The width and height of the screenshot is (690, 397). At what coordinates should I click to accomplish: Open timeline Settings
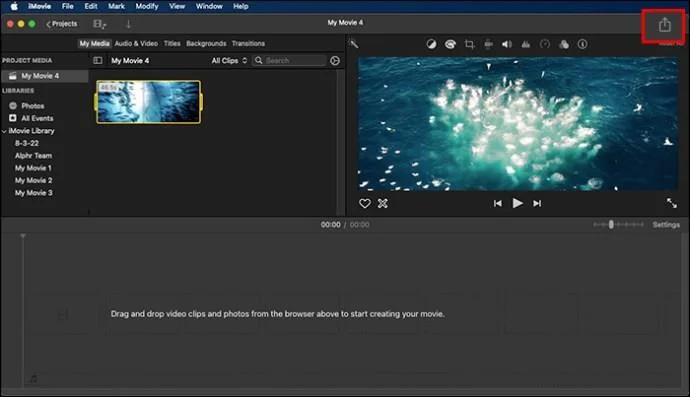[666, 225]
